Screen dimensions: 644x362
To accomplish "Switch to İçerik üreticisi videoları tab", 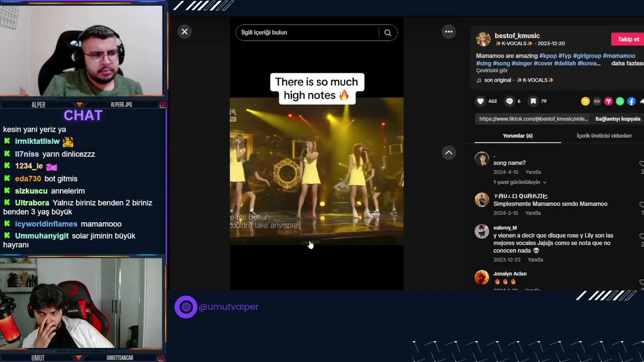I will click(x=604, y=136).
